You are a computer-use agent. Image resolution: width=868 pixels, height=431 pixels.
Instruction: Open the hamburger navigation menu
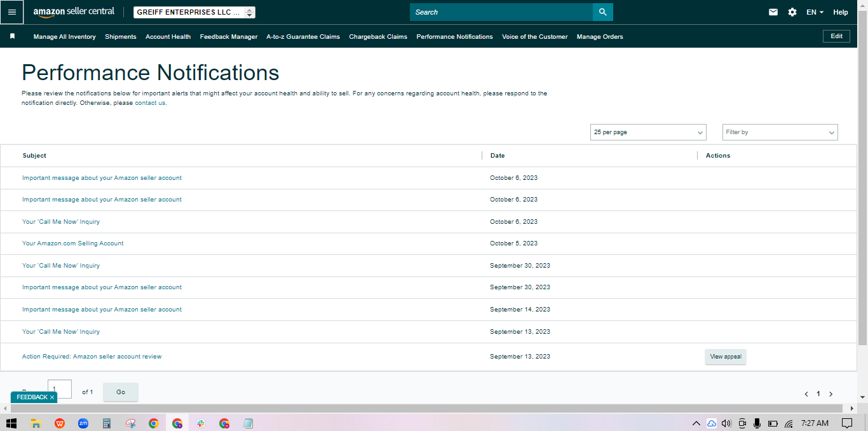tap(11, 12)
